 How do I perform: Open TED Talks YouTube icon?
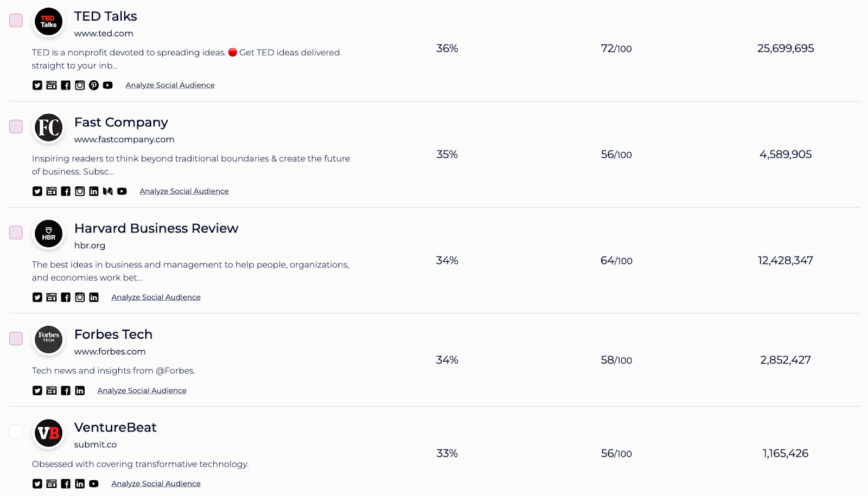pos(108,85)
